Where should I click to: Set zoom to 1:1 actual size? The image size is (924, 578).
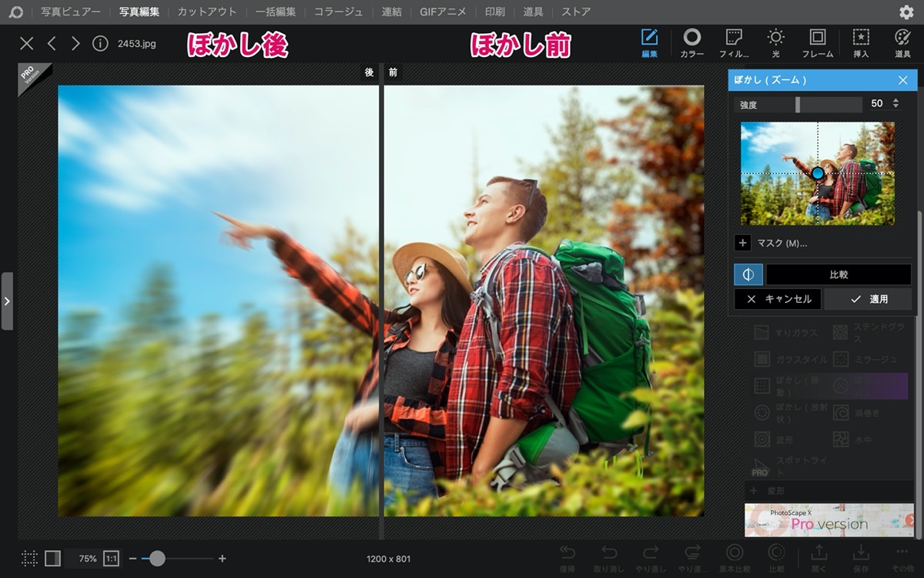click(111, 558)
